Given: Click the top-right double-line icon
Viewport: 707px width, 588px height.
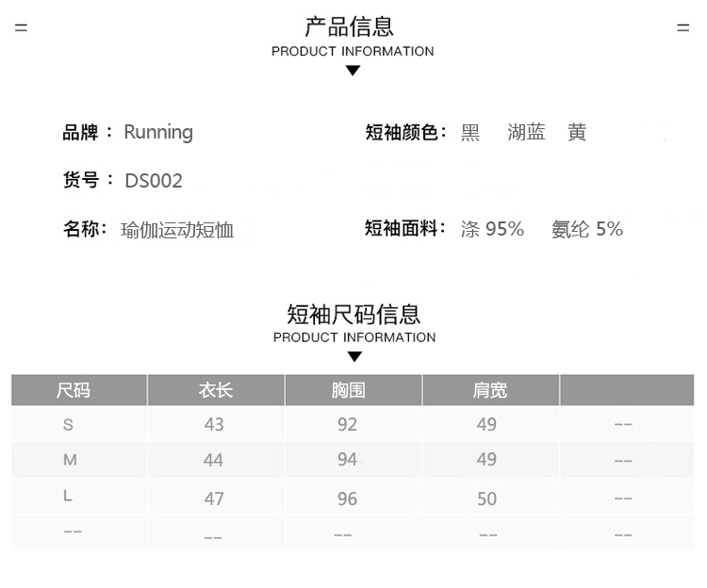Looking at the screenshot, I should point(683,28).
